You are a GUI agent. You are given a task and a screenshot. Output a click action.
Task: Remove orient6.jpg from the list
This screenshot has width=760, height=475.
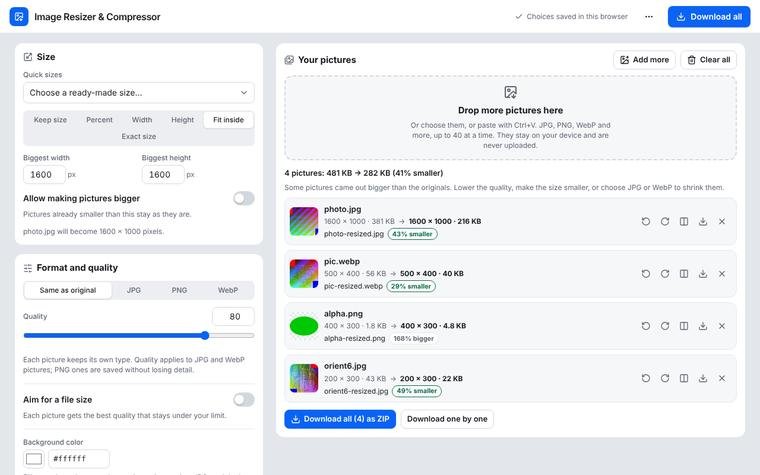point(722,378)
